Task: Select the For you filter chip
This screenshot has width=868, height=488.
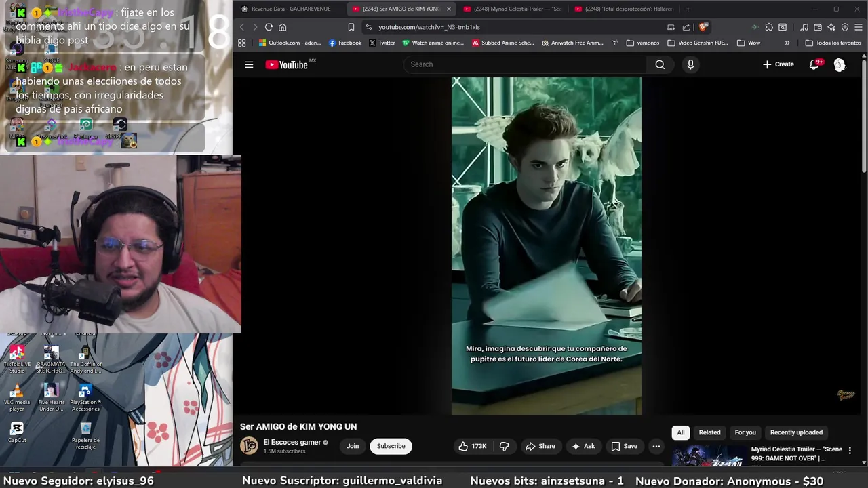Action: coord(745,432)
